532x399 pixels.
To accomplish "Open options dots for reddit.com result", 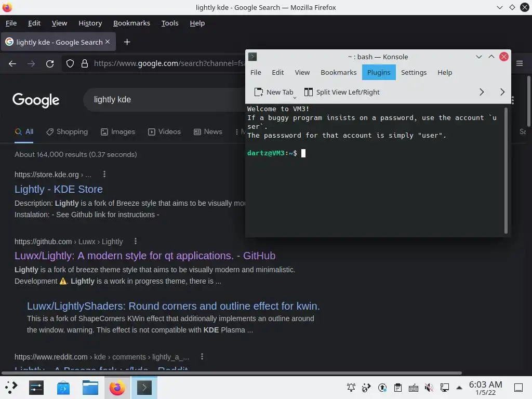I will click(x=202, y=356).
